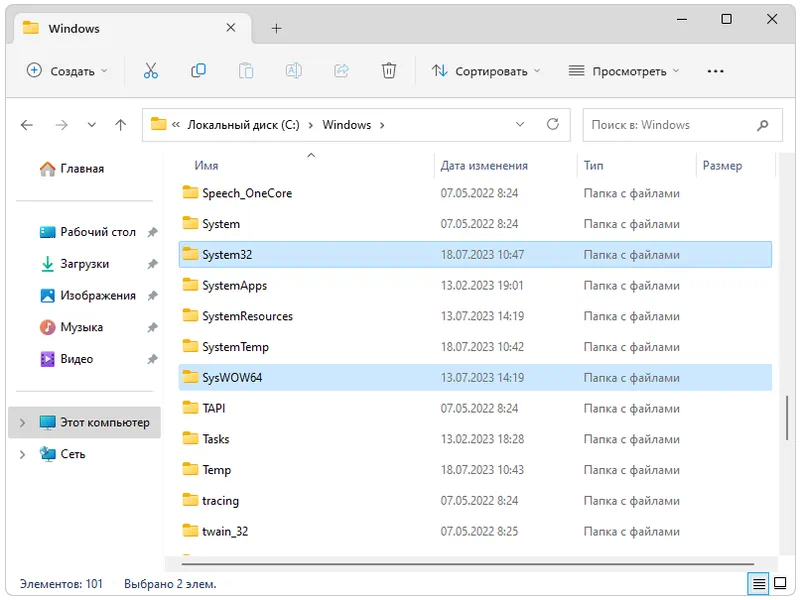The width and height of the screenshot is (800, 600).
Task: Sort by Имя column header
Action: [206, 165]
